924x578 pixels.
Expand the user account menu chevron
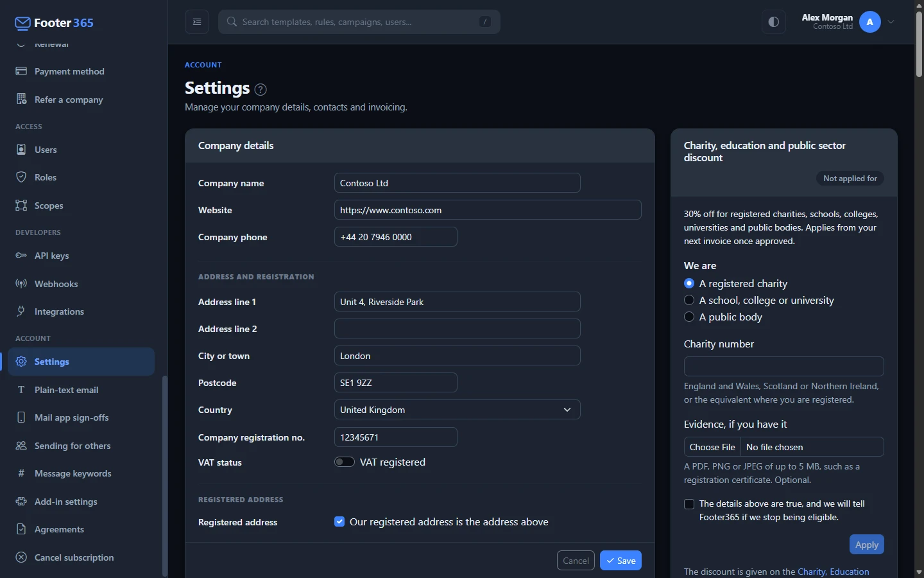[x=891, y=22]
